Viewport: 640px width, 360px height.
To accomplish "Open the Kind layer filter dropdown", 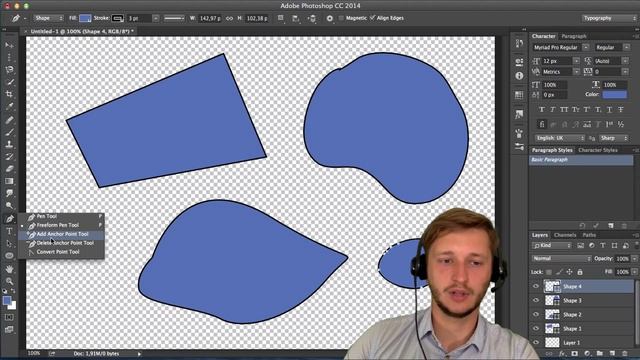I will point(552,245).
